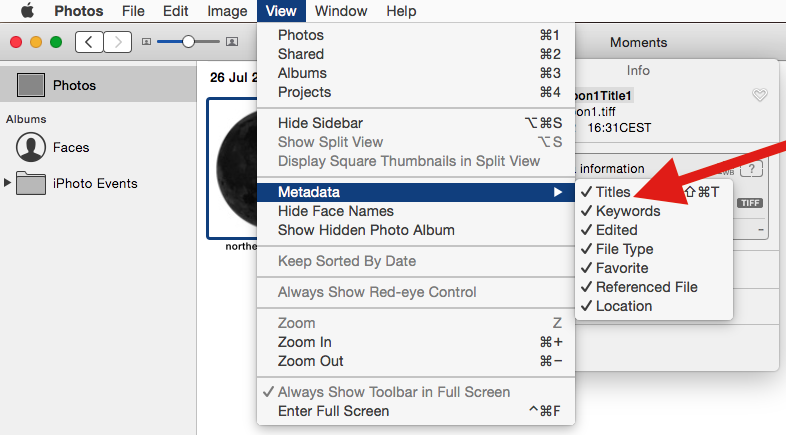Click the Apple menu icon

pyautogui.click(x=27, y=12)
